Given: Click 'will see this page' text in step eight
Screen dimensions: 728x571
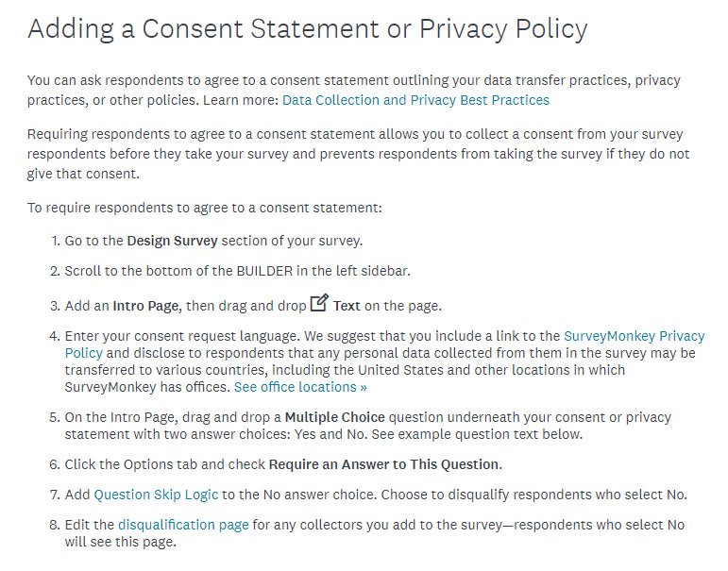Looking at the screenshot, I should [120, 543].
